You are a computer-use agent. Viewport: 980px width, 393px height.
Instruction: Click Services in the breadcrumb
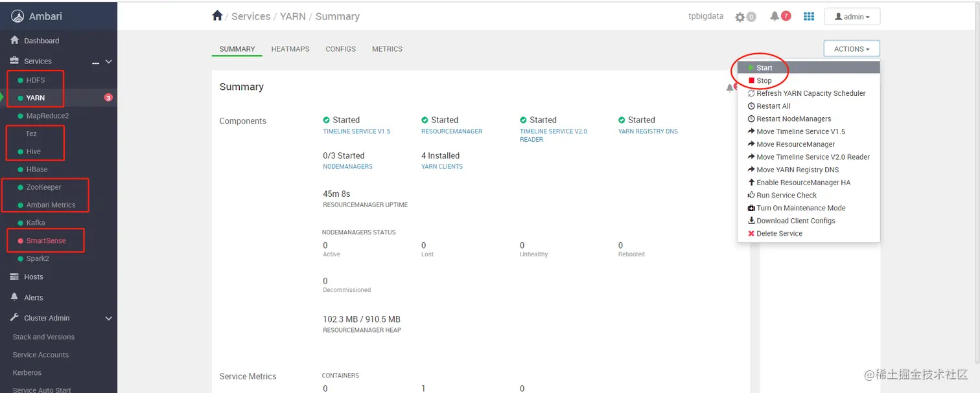click(x=251, y=17)
